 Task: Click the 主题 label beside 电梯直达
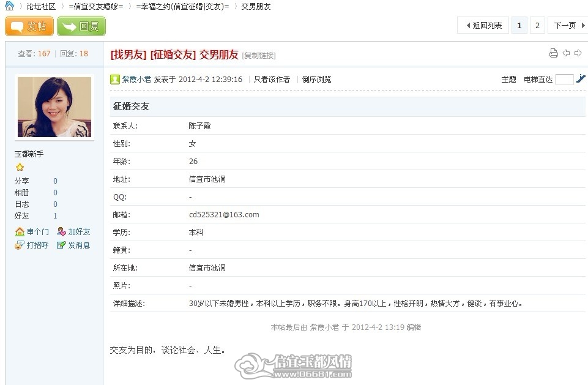point(509,79)
